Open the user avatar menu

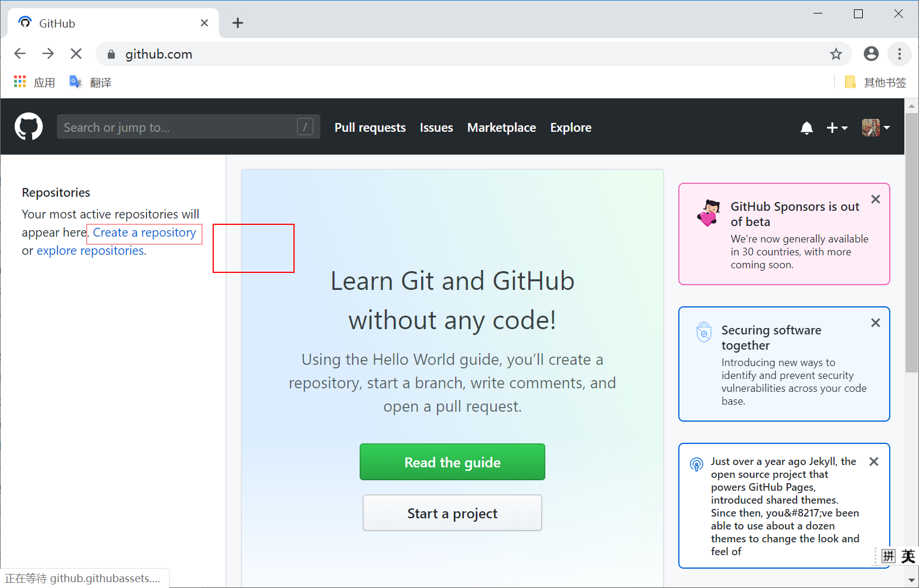coord(876,127)
